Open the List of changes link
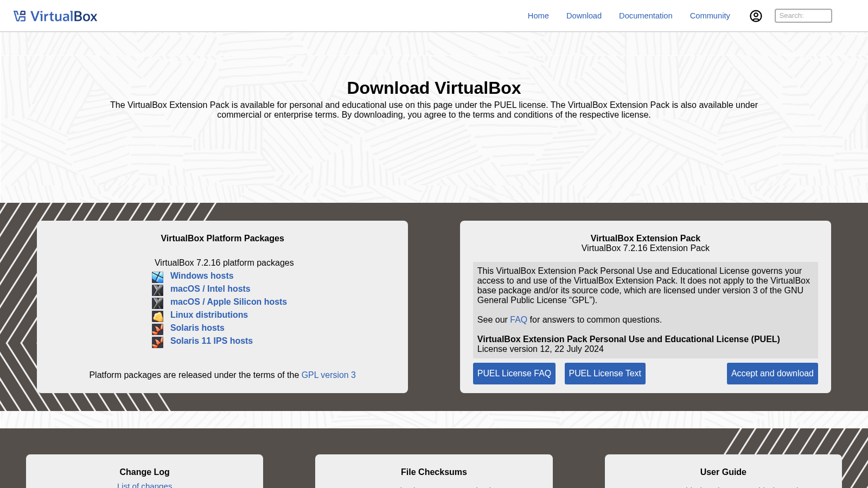This screenshot has height=488, width=868. tap(144, 485)
